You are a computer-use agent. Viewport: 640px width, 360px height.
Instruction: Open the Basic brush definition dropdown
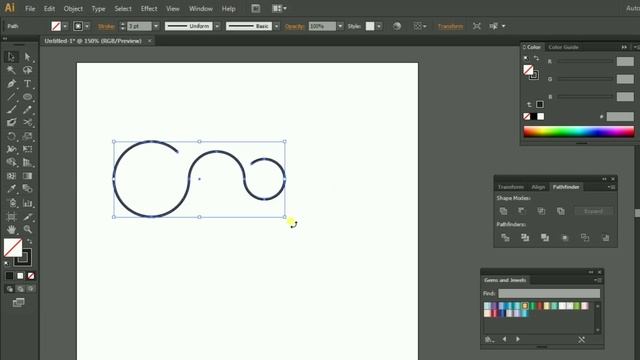pyautogui.click(x=276, y=26)
